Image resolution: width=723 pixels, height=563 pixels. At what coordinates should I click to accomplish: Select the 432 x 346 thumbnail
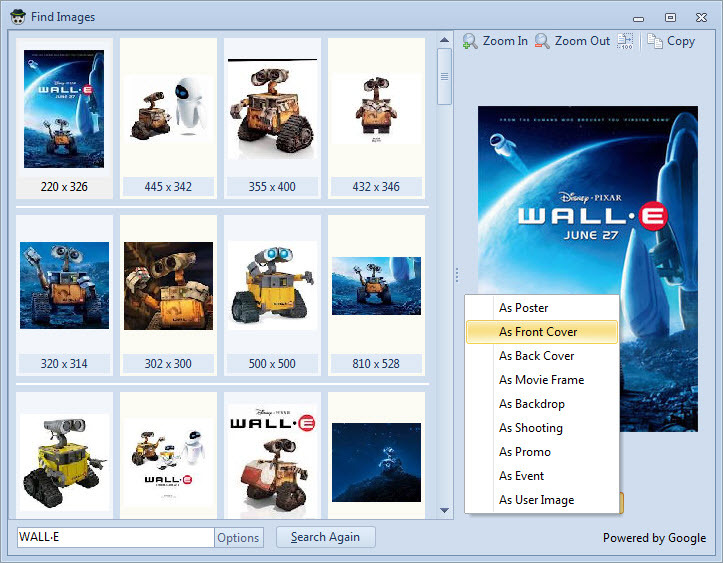[376, 119]
